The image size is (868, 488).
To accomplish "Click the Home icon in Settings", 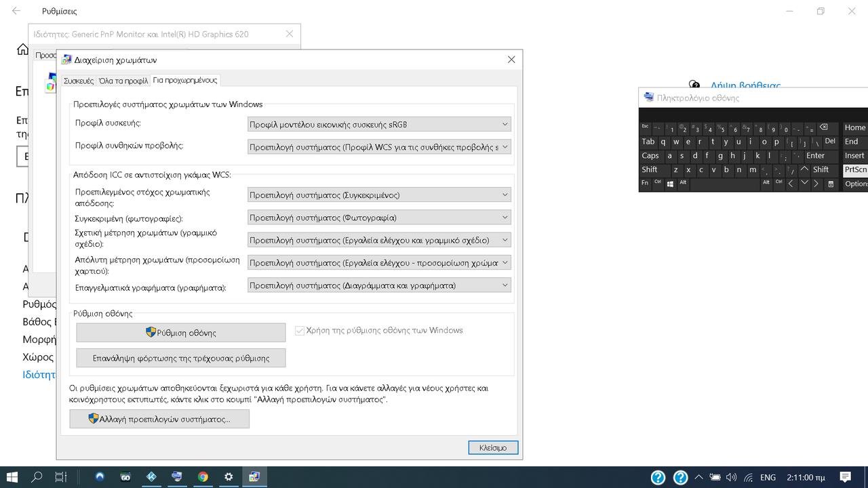I will (x=22, y=49).
